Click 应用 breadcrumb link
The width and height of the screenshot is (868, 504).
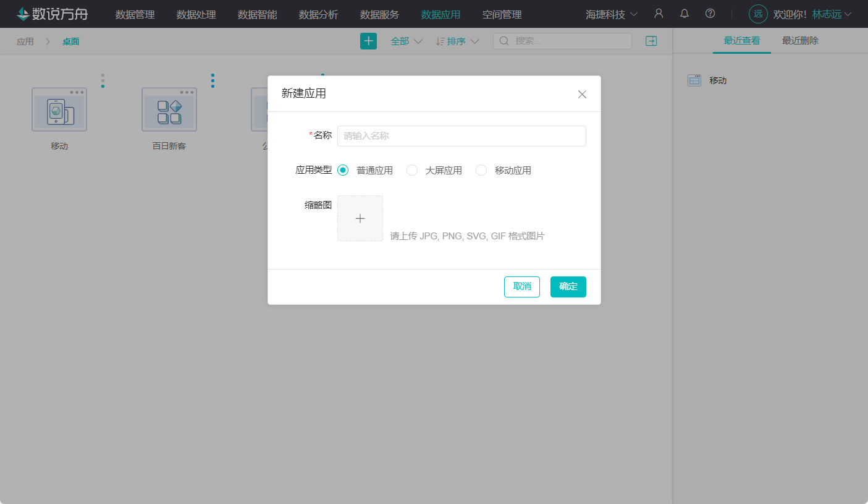coord(25,41)
